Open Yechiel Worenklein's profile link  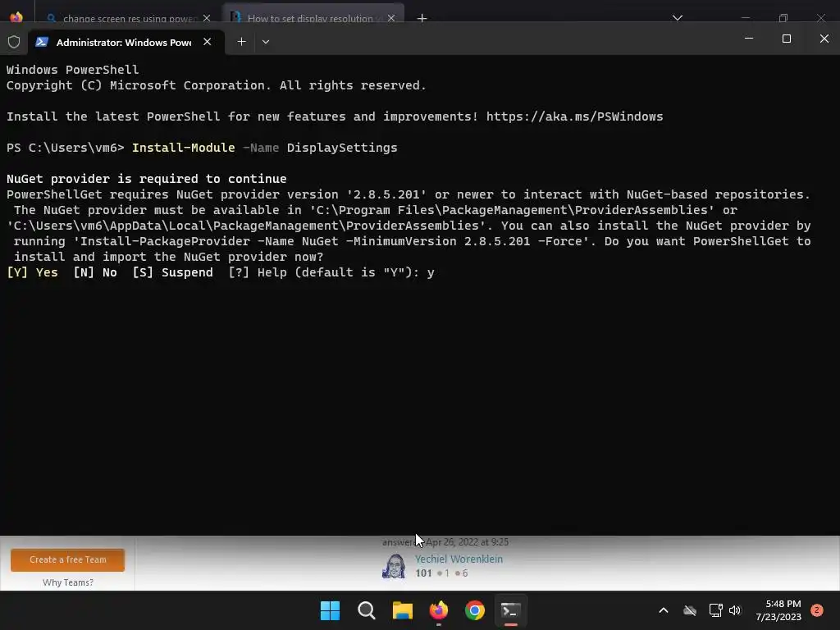[x=459, y=559]
